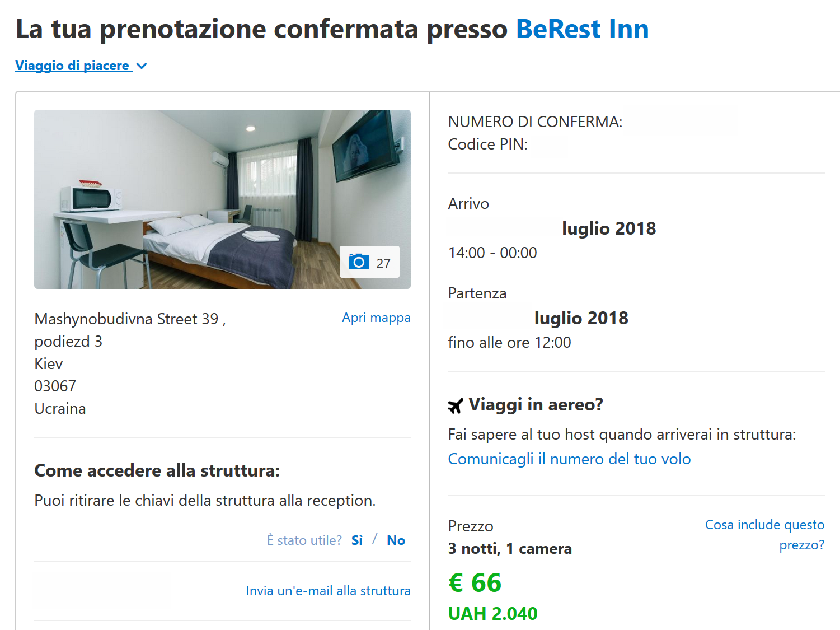This screenshot has width=840, height=630.
Task: Open the map with "Apri mappa"
Action: click(376, 318)
